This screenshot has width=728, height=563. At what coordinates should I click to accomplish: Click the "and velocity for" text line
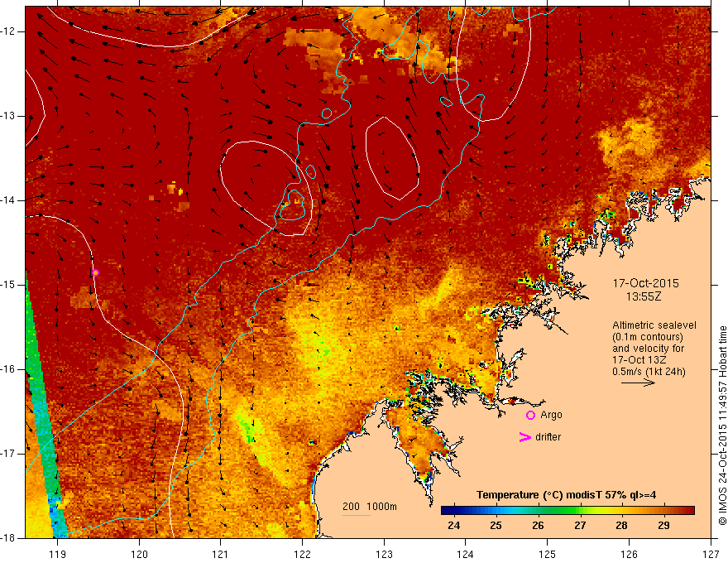(648, 349)
